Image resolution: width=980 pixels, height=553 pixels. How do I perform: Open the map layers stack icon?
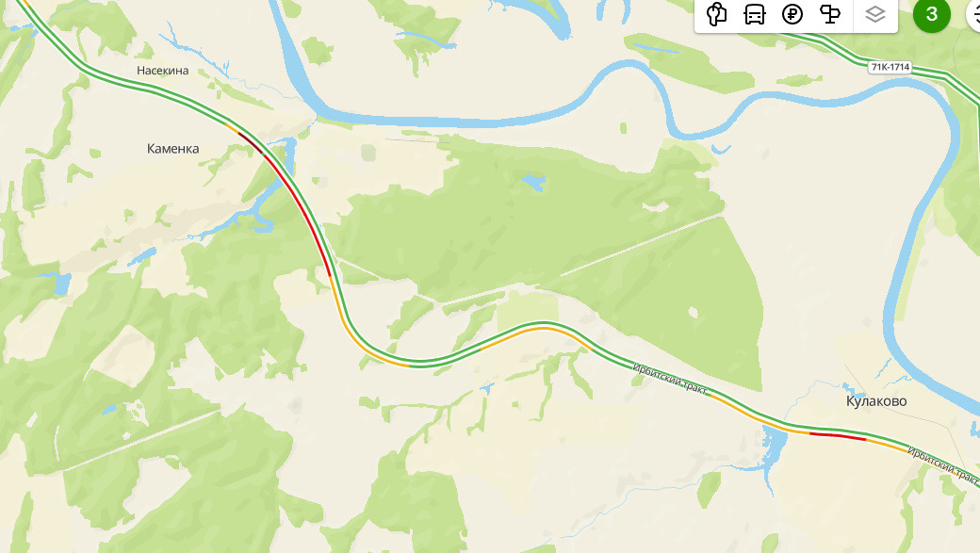875,14
